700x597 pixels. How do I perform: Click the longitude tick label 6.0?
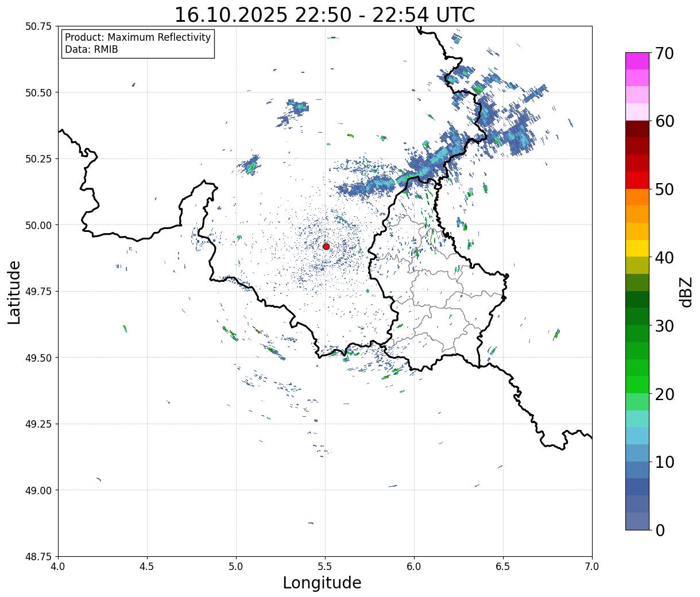coord(415,567)
